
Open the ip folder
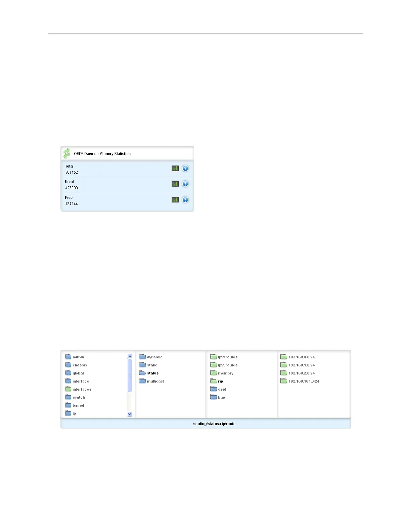pos(71,413)
